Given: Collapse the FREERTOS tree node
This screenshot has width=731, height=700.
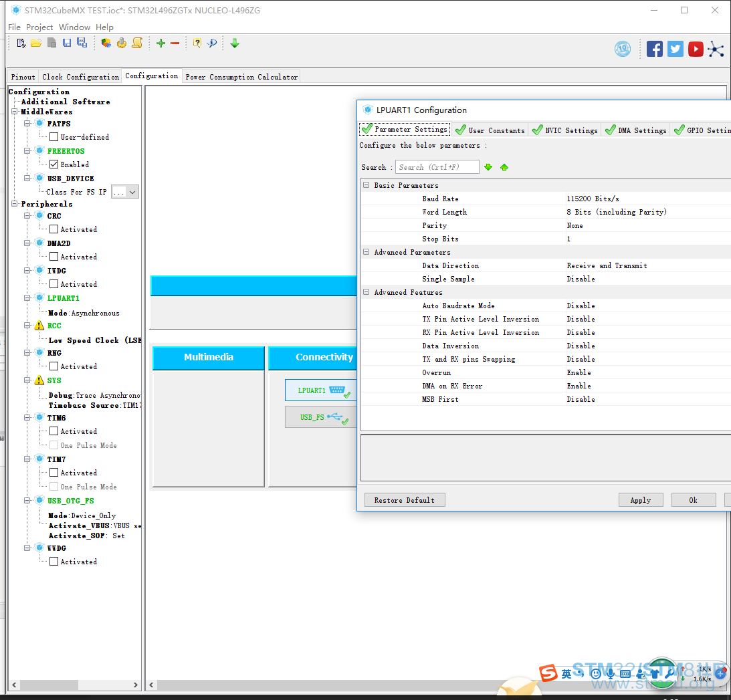Looking at the screenshot, I should [27, 151].
